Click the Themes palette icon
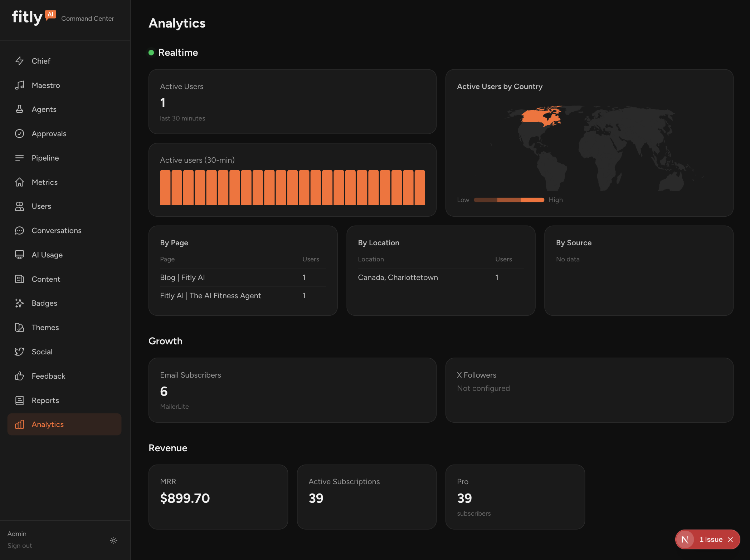The image size is (750, 560). pos(20,327)
